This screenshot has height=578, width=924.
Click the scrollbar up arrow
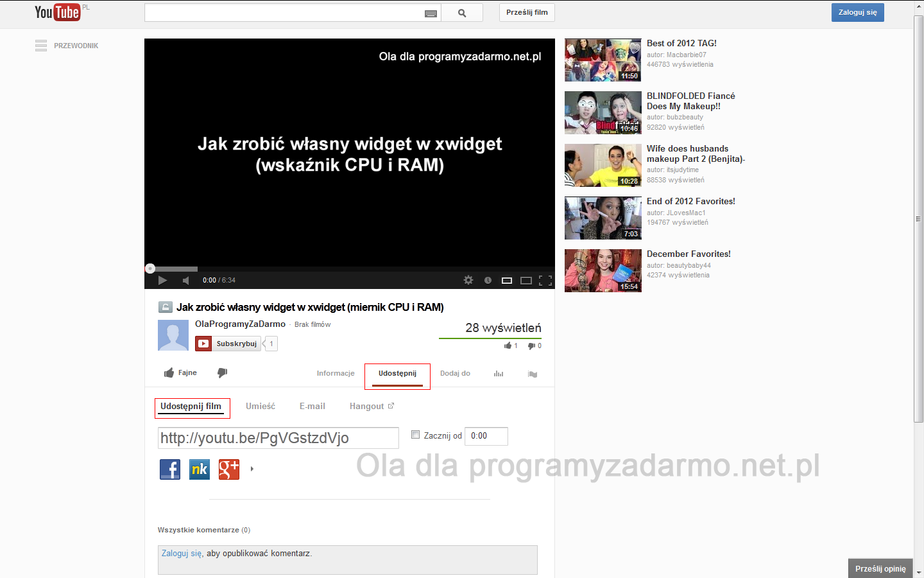[918, 6]
